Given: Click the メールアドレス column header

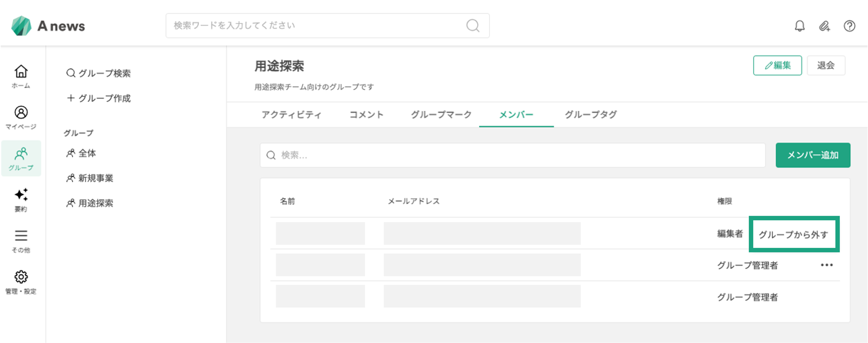Looking at the screenshot, I should 413,201.
